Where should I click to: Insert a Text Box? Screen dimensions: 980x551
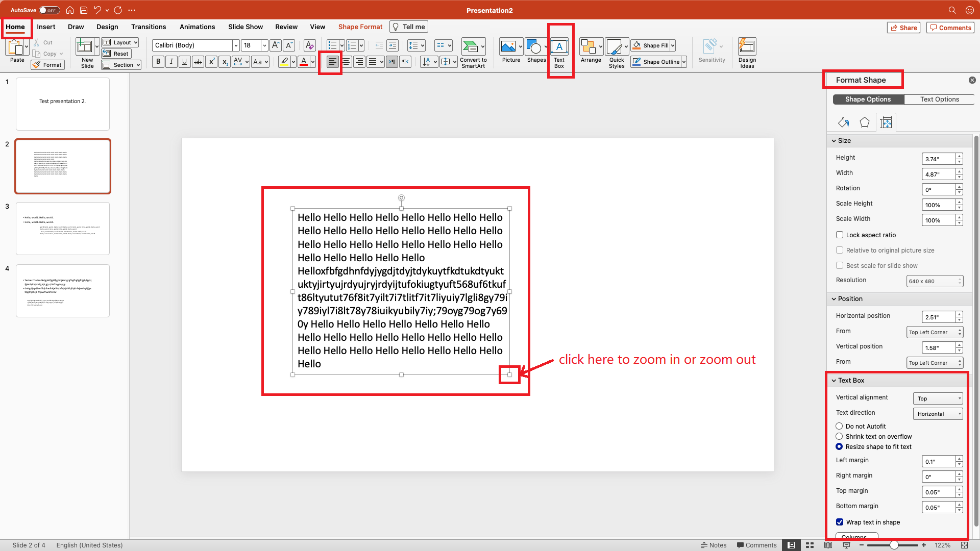(x=559, y=53)
